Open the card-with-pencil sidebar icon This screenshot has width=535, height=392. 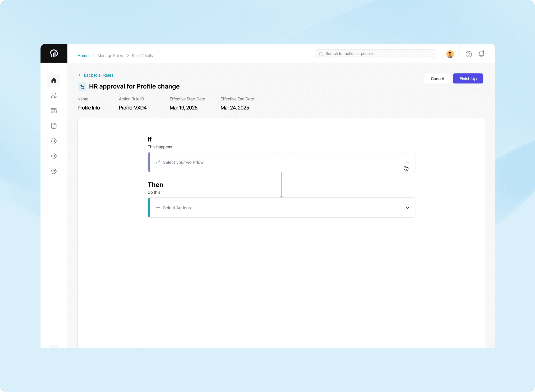(x=54, y=111)
